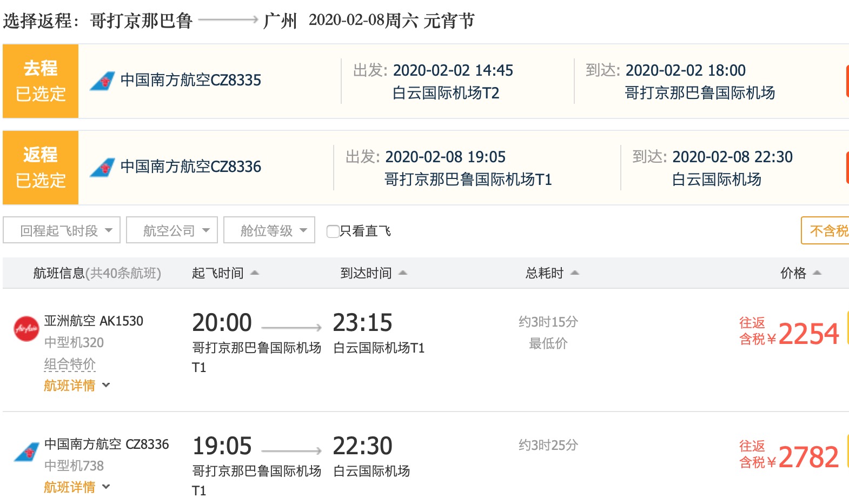The width and height of the screenshot is (849, 504).
Task: Select the 去程 已选定 outbound tab
Action: pyautogui.click(x=41, y=81)
